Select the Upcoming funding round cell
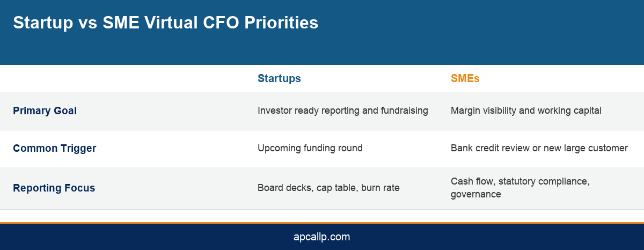The height and width of the screenshot is (250, 644). pyautogui.click(x=310, y=148)
